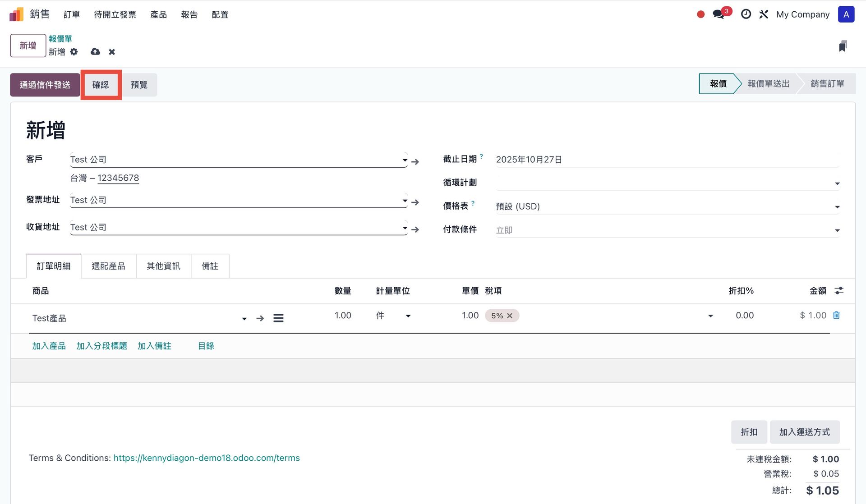
Task: Open column settings adjust icon
Action: pyautogui.click(x=839, y=291)
